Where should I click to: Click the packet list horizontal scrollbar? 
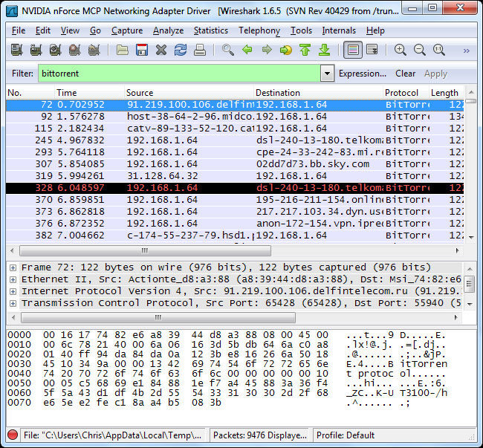(x=145, y=250)
